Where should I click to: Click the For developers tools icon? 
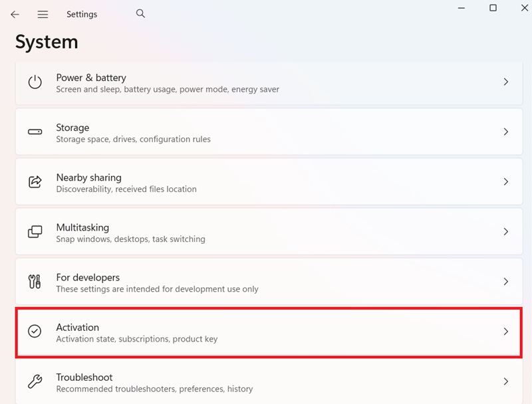point(35,282)
